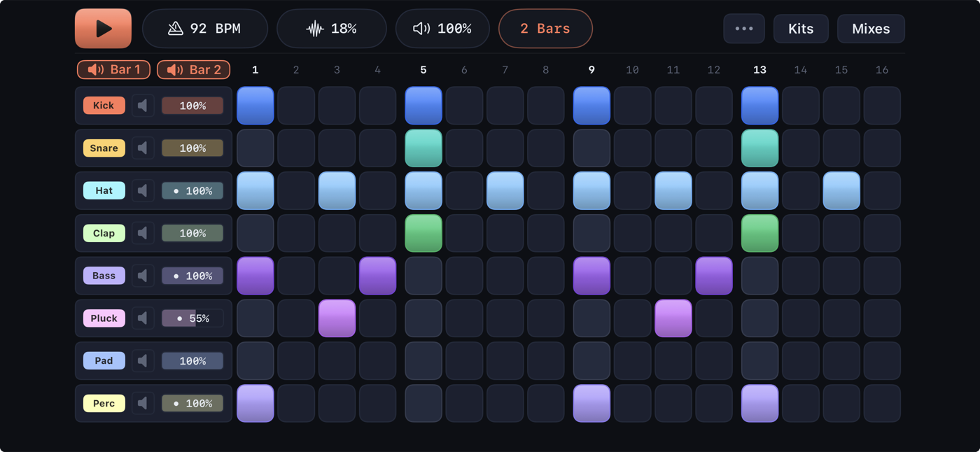Mute the Perc track

click(143, 403)
